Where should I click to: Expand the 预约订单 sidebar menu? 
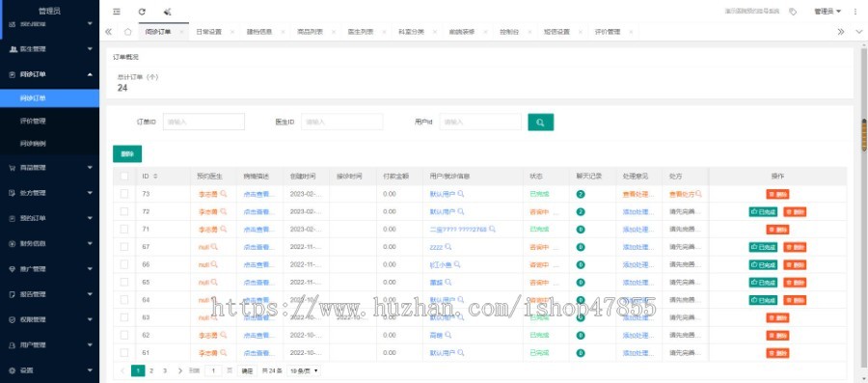50,219
